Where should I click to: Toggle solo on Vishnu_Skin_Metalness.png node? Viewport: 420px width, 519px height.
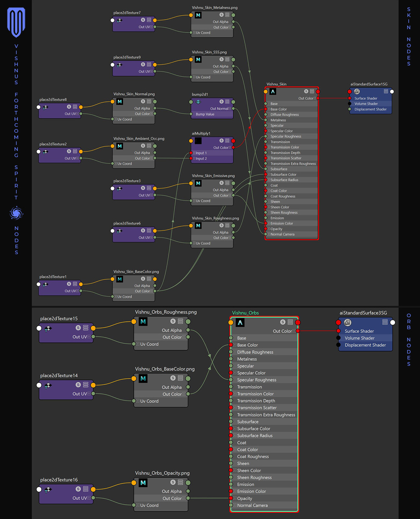222,15
